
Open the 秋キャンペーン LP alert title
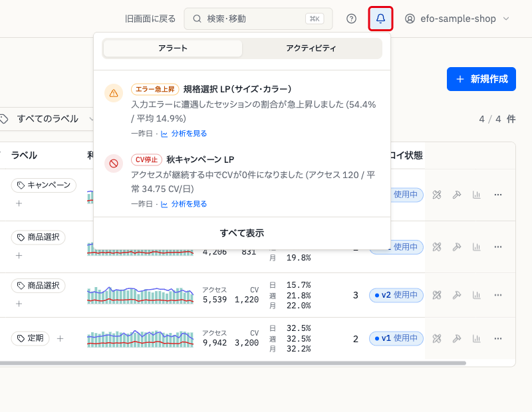point(200,159)
